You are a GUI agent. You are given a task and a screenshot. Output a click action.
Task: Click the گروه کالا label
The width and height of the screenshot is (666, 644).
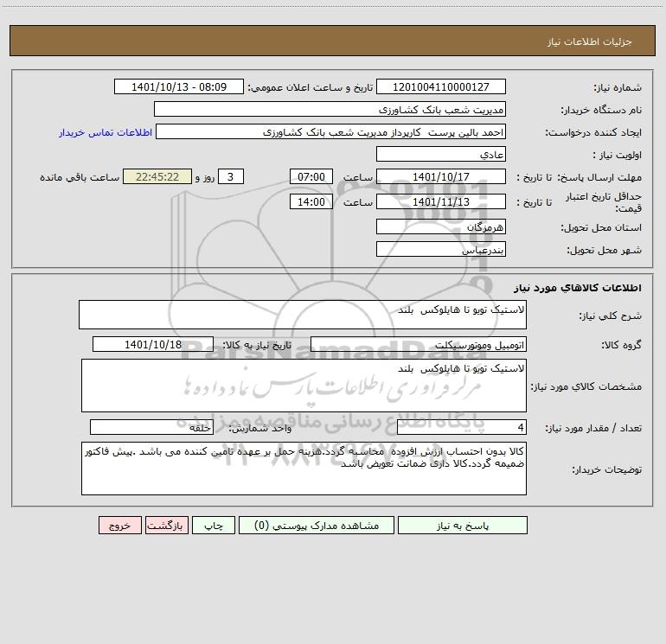click(621, 345)
